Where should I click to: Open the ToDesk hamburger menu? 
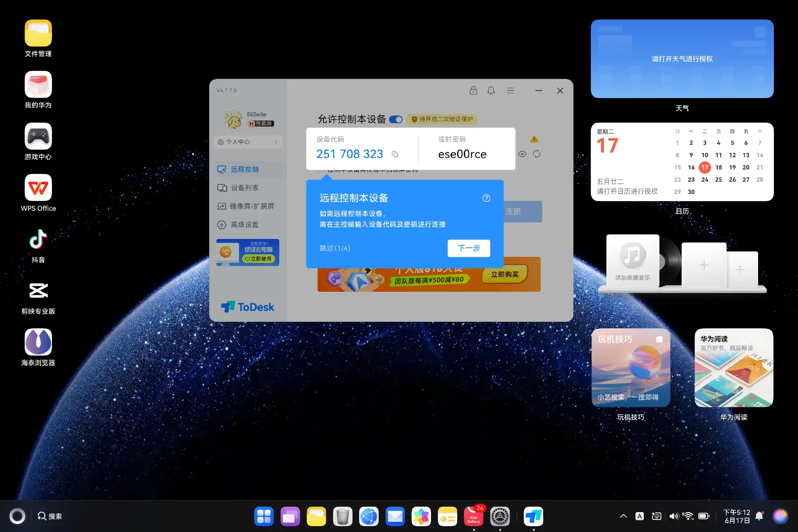pos(510,91)
